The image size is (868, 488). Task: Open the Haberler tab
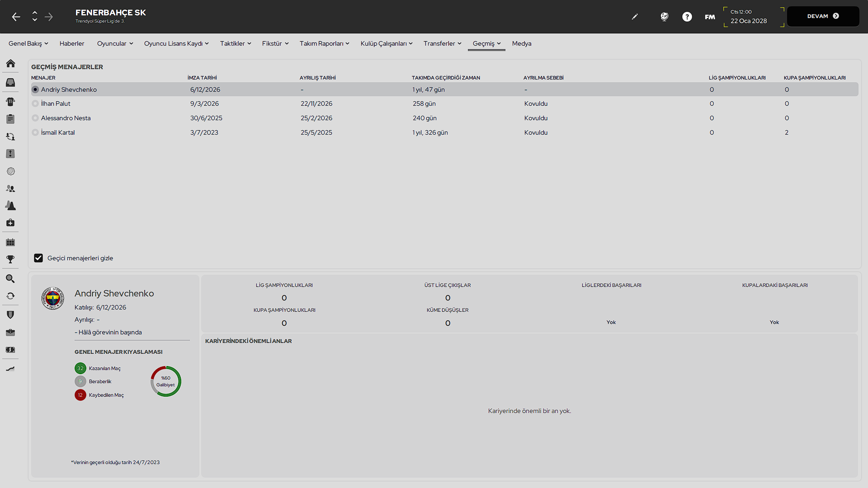click(x=72, y=43)
